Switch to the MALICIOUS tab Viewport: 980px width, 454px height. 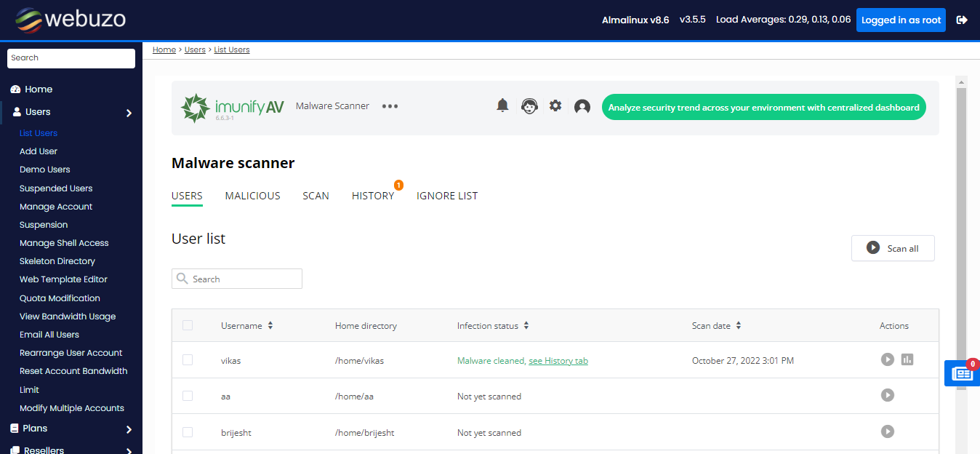[252, 195]
